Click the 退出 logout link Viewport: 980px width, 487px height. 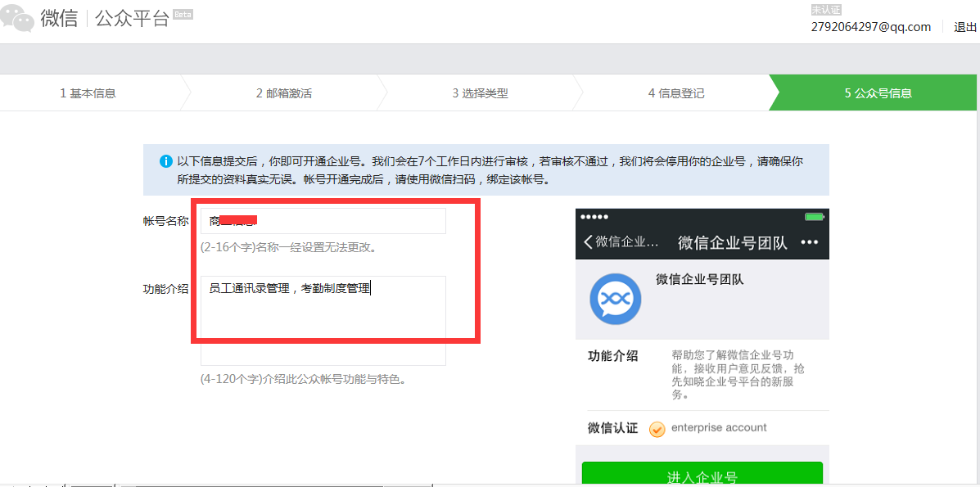click(965, 27)
